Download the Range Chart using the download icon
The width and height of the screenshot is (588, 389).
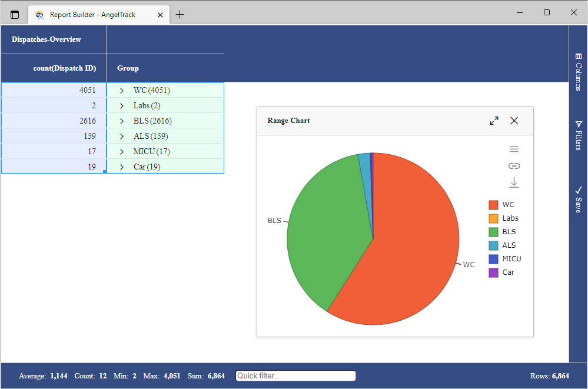[514, 182]
